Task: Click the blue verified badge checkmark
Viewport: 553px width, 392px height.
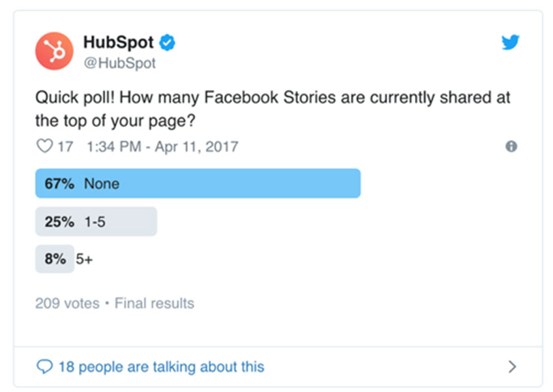Action: 167,42
